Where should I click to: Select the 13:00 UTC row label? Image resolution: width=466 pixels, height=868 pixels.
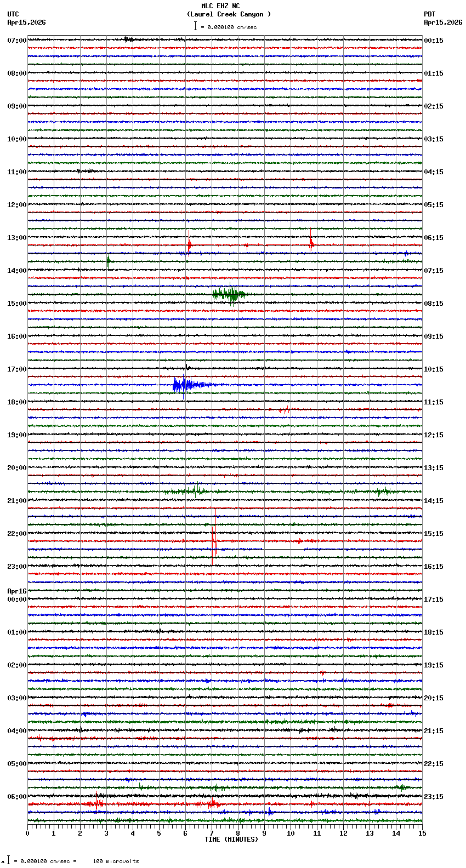coord(17,238)
